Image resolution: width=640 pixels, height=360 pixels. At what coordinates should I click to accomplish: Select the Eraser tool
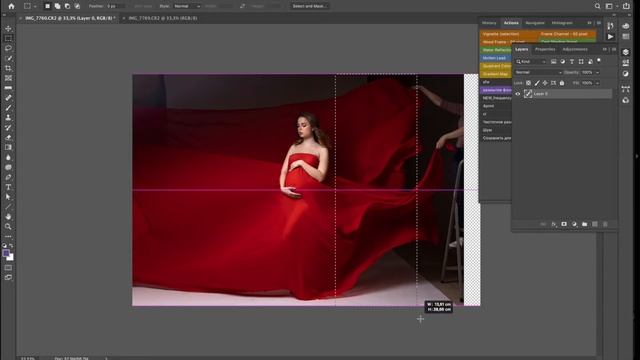coord(8,138)
